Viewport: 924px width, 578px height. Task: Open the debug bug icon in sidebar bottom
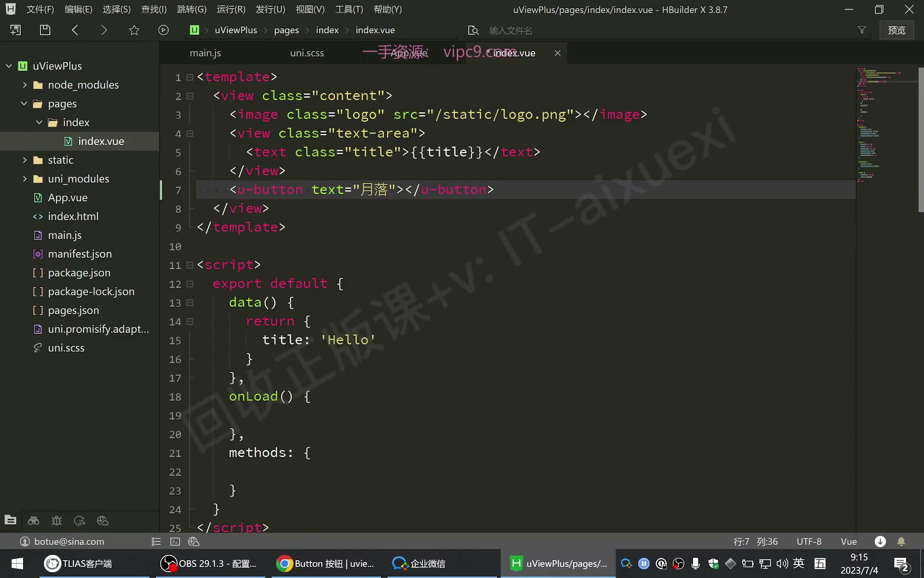(56, 521)
